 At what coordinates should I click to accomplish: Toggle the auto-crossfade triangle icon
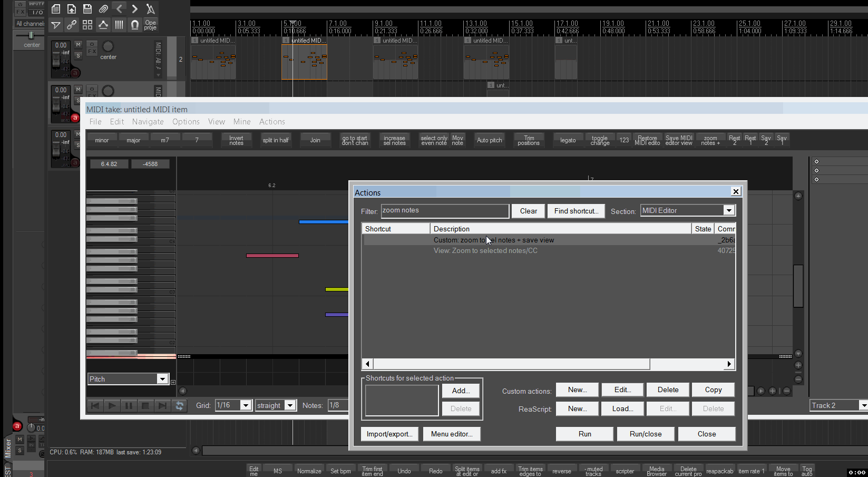(x=56, y=25)
